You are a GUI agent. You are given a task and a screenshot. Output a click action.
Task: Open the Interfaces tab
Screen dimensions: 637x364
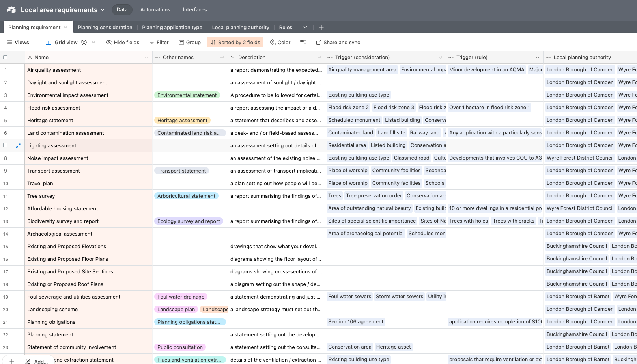tap(195, 10)
